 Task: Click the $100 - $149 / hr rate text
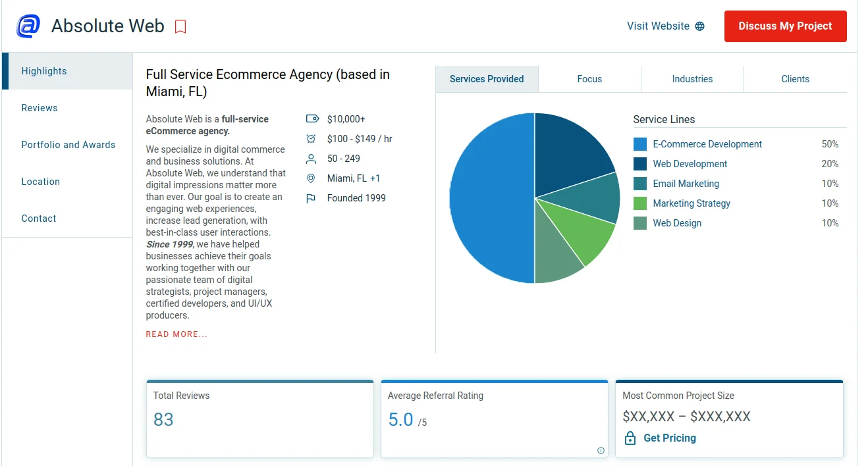360,139
